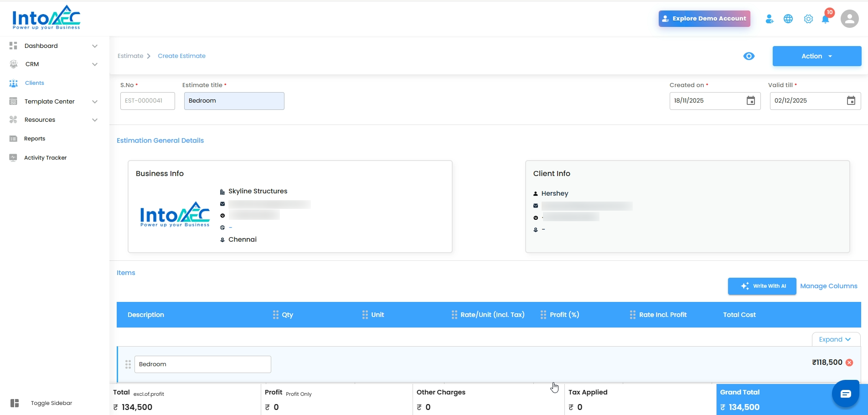Click the Hershey client name
868x415 pixels.
coord(555,193)
